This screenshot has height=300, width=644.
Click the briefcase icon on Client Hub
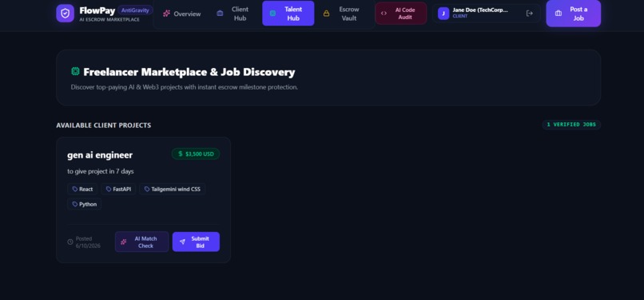point(220,14)
